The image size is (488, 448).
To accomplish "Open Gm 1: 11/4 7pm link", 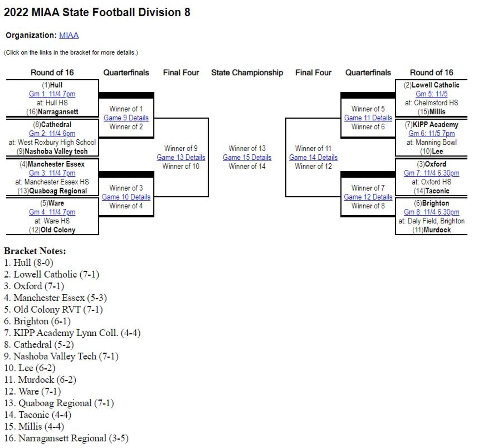I will (52, 94).
